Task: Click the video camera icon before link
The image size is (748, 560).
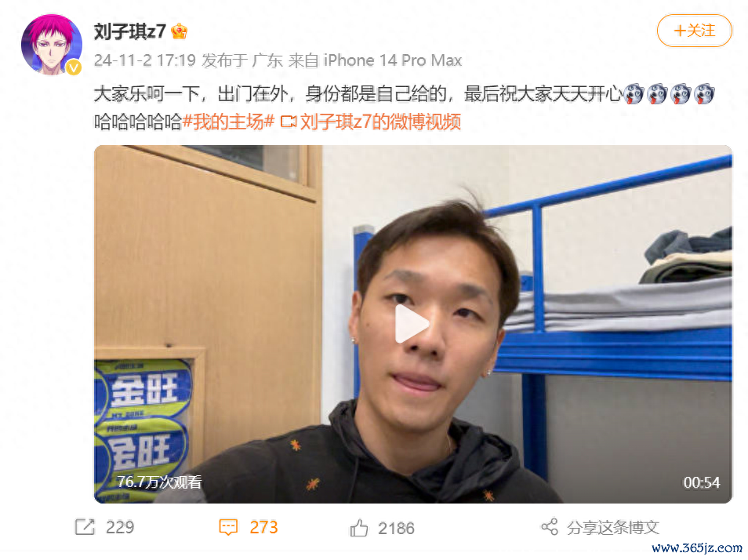Action: (x=288, y=122)
